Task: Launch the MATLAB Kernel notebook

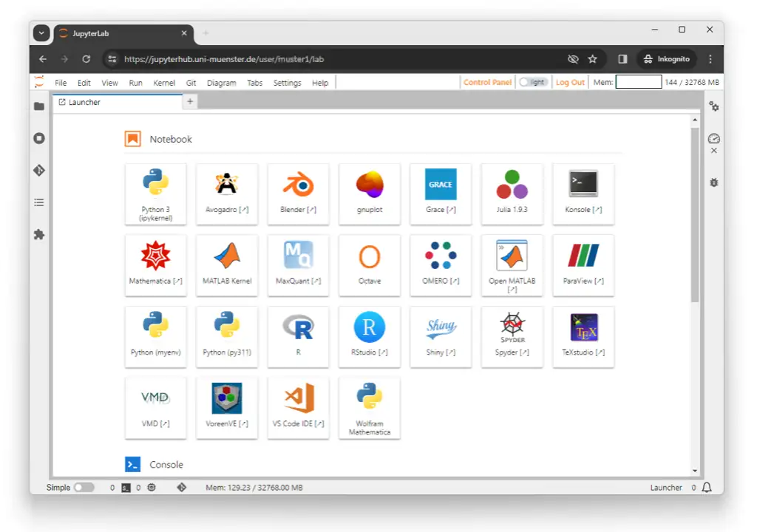Action: pyautogui.click(x=227, y=264)
